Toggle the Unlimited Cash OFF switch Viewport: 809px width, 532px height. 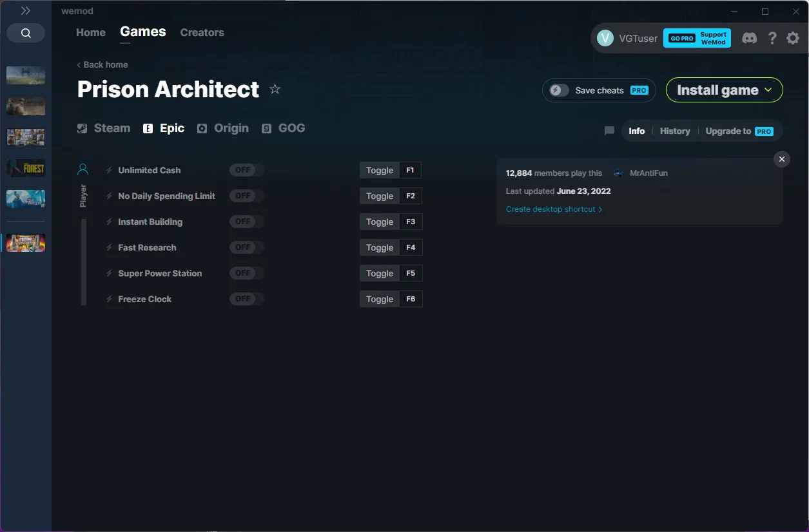pos(247,170)
